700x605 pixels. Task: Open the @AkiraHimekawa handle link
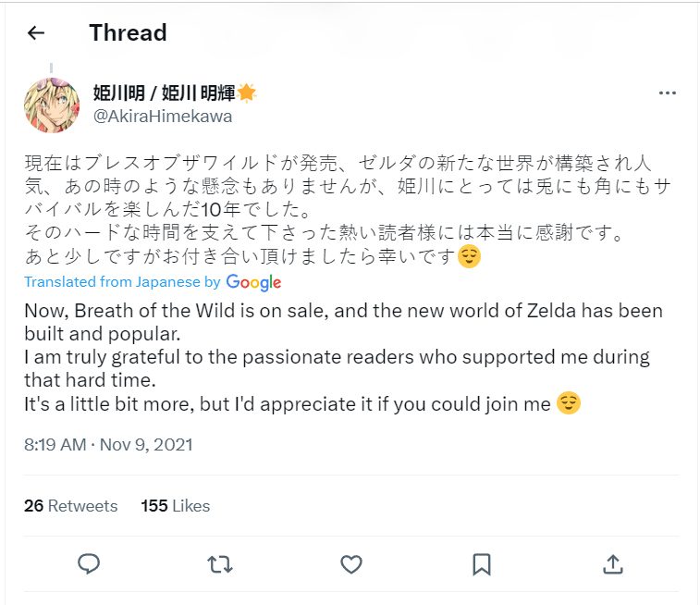click(x=162, y=117)
